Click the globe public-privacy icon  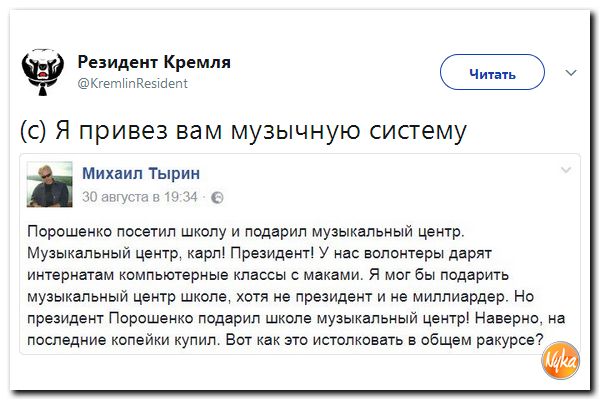point(217,197)
